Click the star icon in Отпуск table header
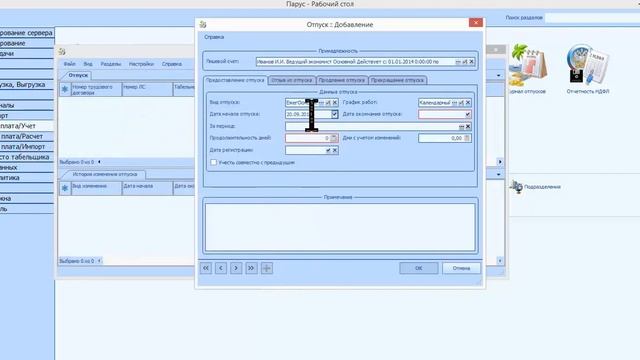Image resolution: width=640 pixels, height=360 pixels. [65, 89]
